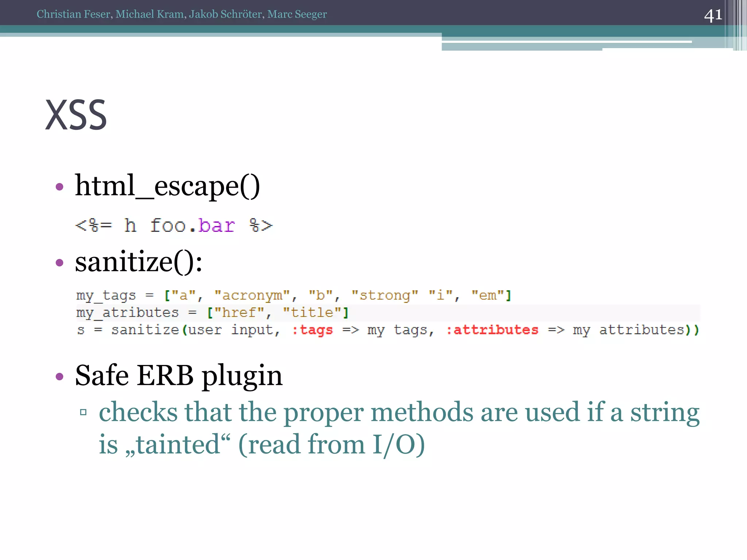747x560 pixels.
Task: Click the bullet text "html_escape()"
Action: click(167, 186)
